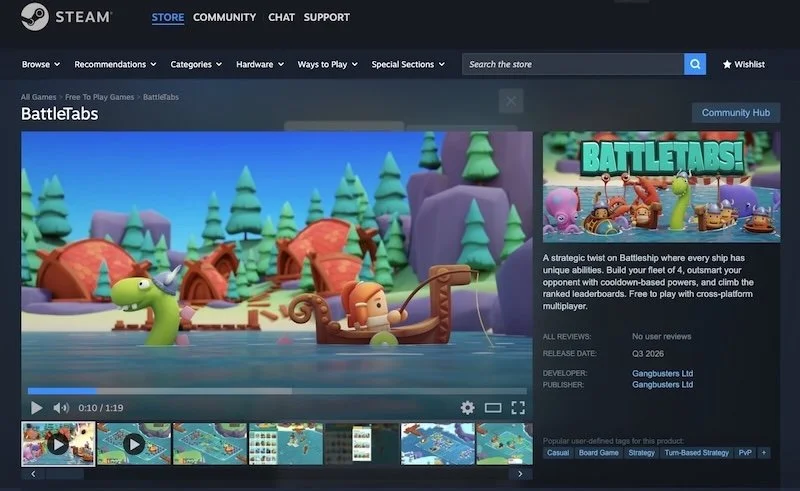The image size is (800, 491).
Task: Select the Turn-Based Strategy tag
Action: (696, 453)
